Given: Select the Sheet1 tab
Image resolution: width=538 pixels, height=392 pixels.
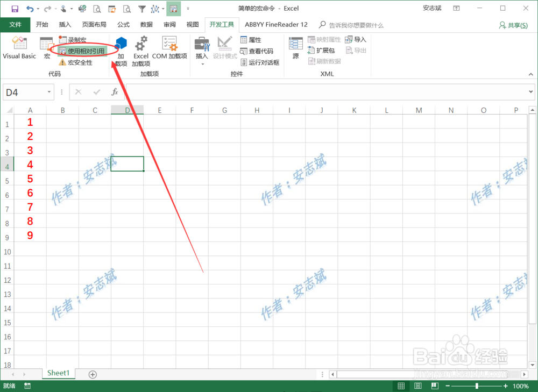Looking at the screenshot, I should (x=58, y=373).
